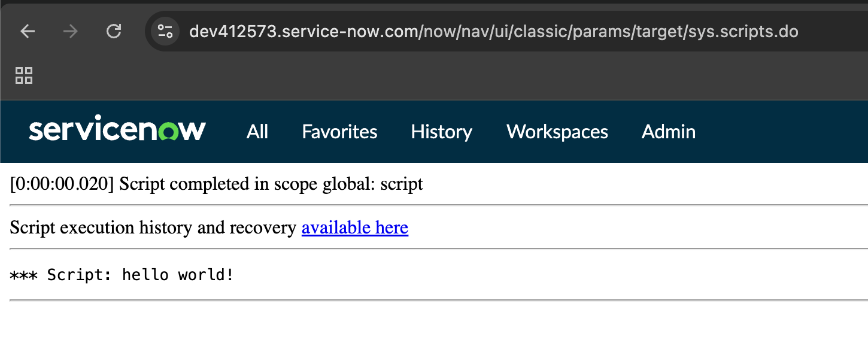Follow the "available here" link

pyautogui.click(x=355, y=227)
